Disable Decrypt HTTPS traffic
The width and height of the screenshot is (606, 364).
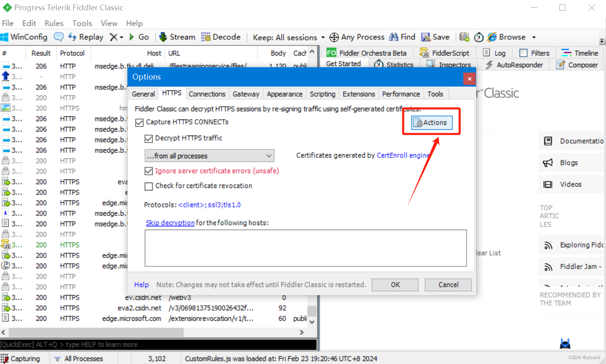[149, 139]
